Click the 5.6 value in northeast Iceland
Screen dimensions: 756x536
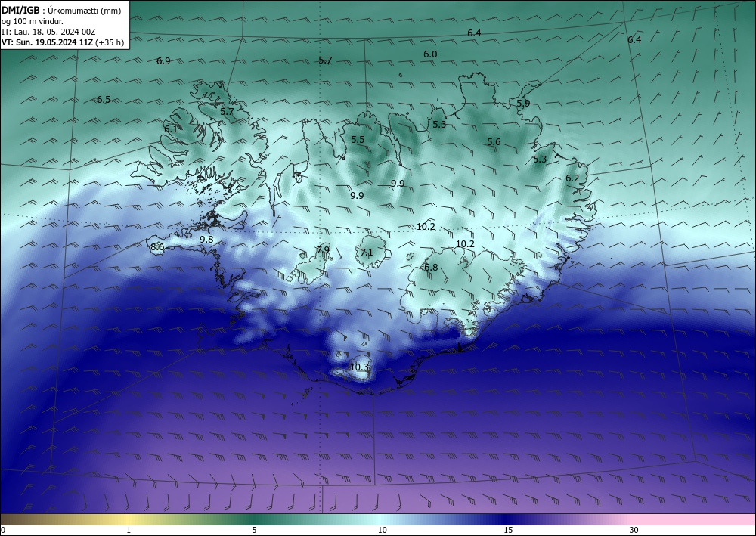pos(494,141)
